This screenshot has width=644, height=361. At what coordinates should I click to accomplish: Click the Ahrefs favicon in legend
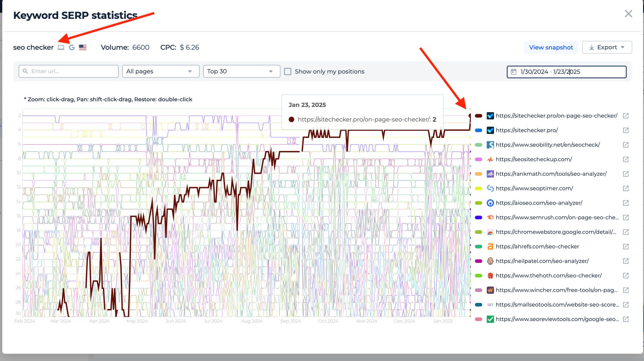click(490, 247)
